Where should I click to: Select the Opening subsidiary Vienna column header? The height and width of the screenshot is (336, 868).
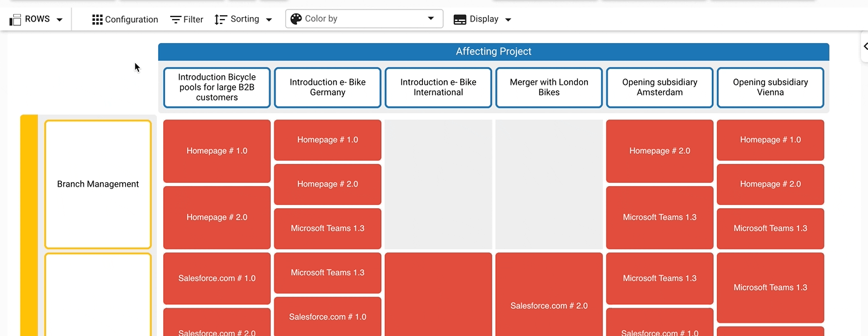tap(770, 87)
